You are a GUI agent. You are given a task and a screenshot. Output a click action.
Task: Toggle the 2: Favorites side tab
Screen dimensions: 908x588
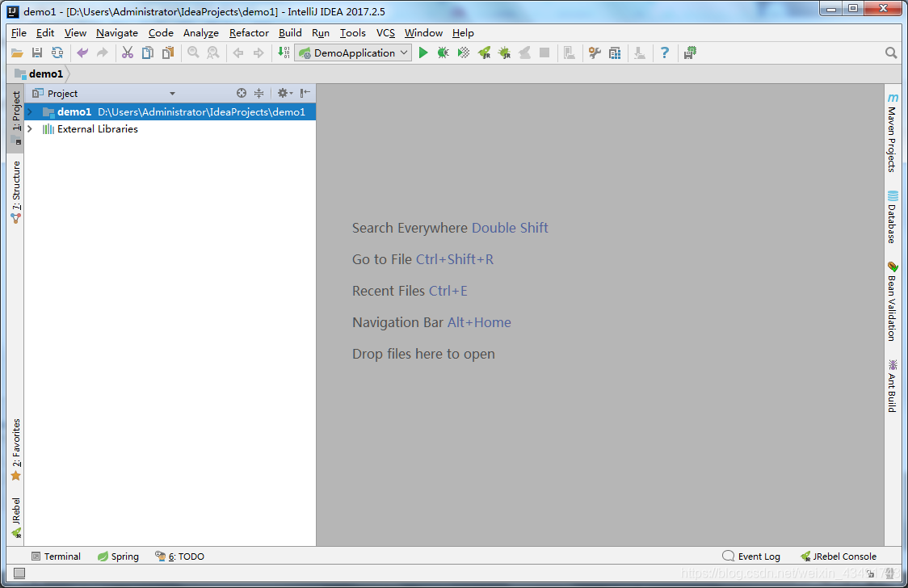click(15, 450)
